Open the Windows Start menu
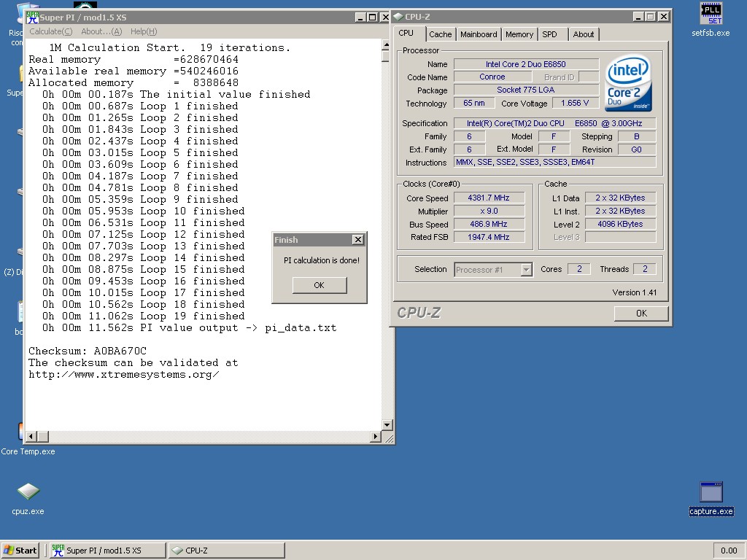Screen dimensions: 747x560 click(x=20, y=551)
